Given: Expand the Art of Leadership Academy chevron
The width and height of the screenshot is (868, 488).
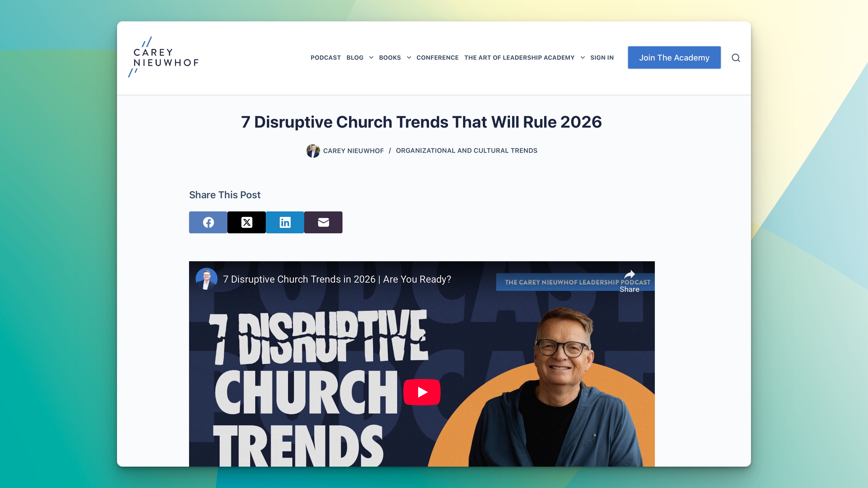Looking at the screenshot, I should [583, 58].
